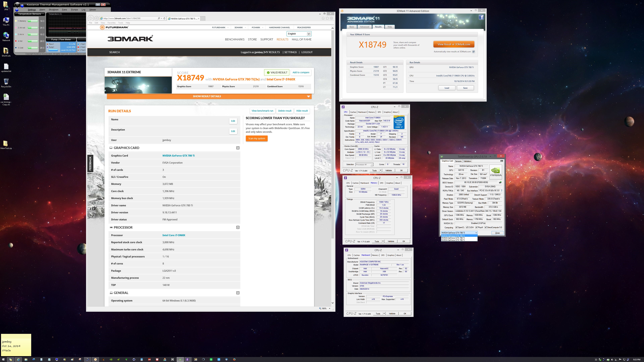Click the Add to compare button
Screen dimensions: 644x362
(x=301, y=72)
